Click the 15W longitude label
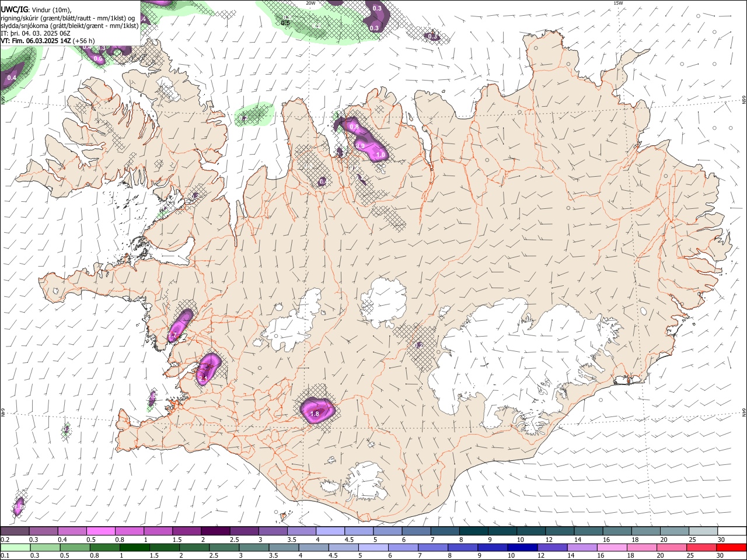The height and width of the screenshot is (560, 747). [x=618, y=3]
